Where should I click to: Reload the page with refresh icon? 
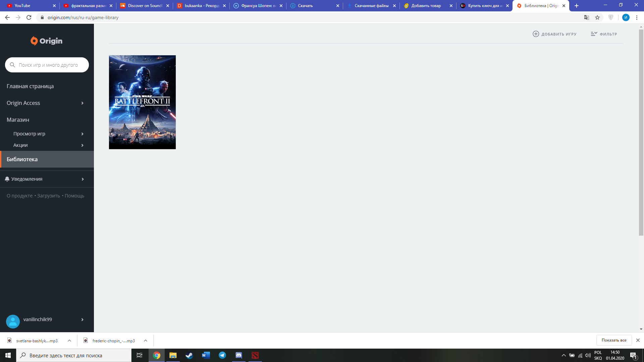29,17
